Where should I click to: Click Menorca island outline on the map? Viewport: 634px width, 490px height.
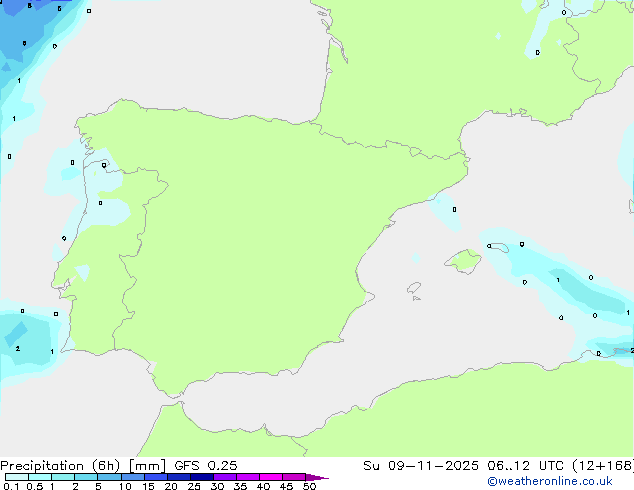coord(498,247)
